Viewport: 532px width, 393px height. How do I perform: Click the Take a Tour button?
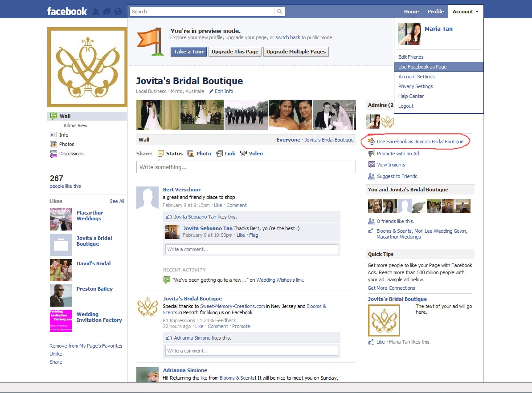188,52
